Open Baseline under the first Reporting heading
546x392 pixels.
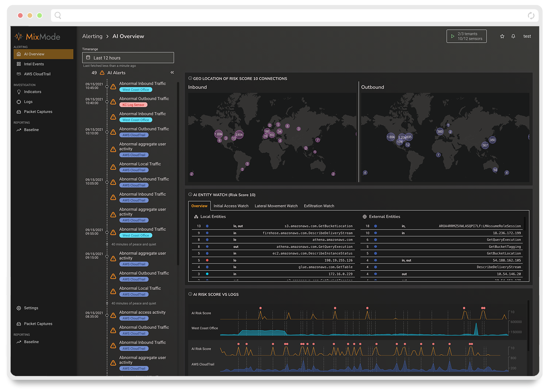(x=31, y=130)
